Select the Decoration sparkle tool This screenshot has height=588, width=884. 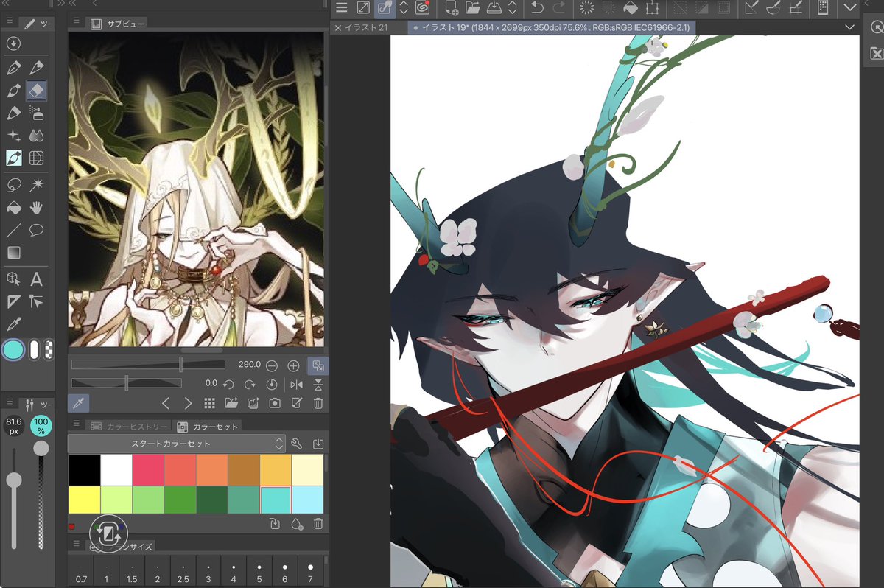[13, 136]
